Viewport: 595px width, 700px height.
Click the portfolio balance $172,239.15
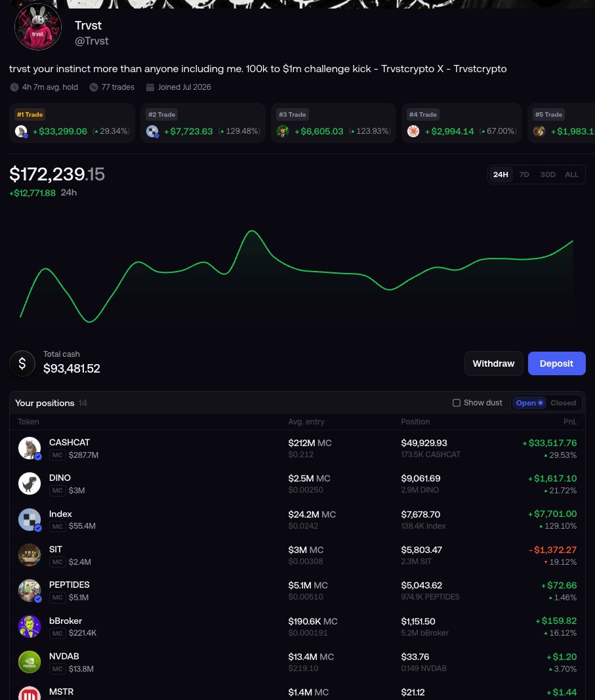click(56, 174)
